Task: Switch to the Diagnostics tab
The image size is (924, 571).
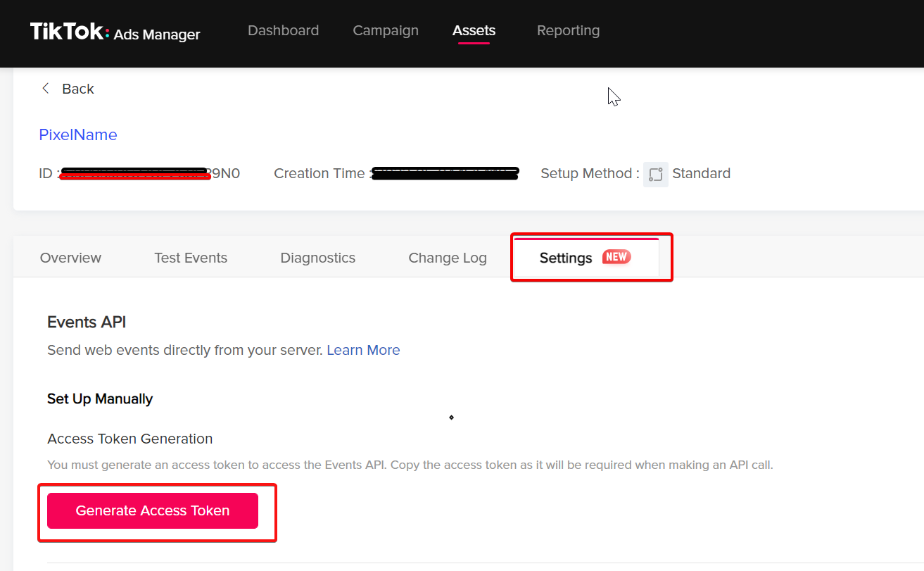Action: (x=318, y=258)
